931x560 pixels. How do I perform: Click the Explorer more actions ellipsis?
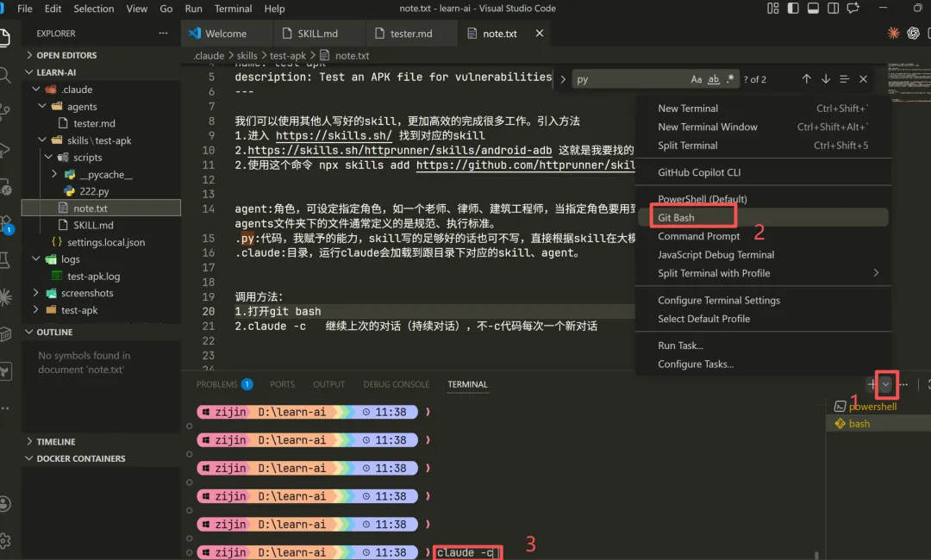pos(163,34)
